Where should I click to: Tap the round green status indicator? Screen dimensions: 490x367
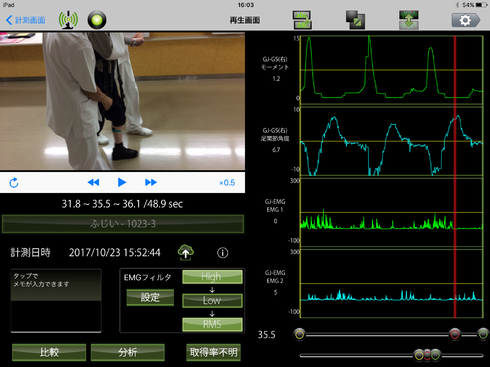[x=97, y=20]
